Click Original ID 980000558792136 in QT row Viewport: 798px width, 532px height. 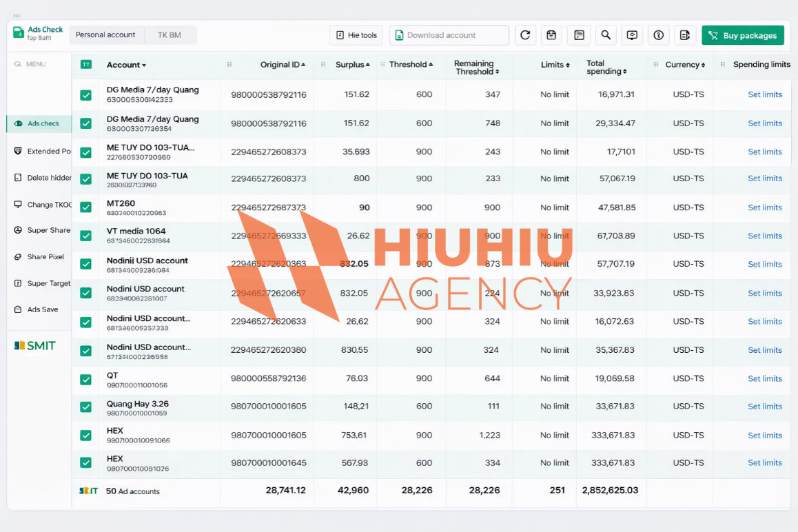(268, 378)
